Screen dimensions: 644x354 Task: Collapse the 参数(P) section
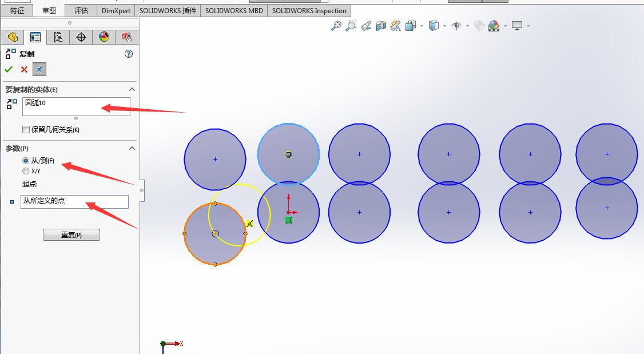[132, 148]
